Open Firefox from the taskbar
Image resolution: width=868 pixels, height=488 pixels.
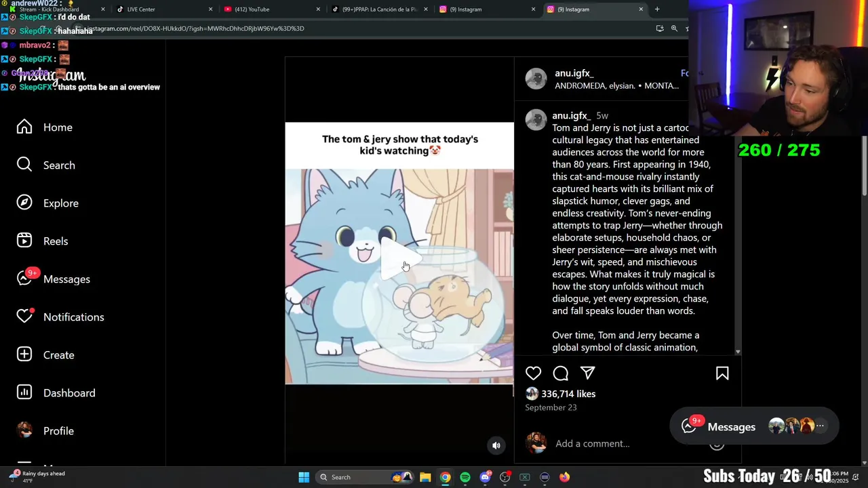point(564,477)
